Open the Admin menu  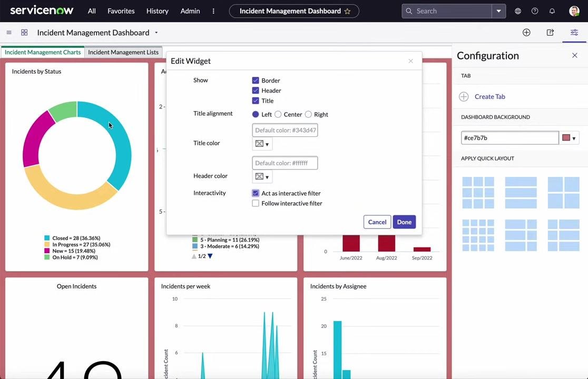190,11
